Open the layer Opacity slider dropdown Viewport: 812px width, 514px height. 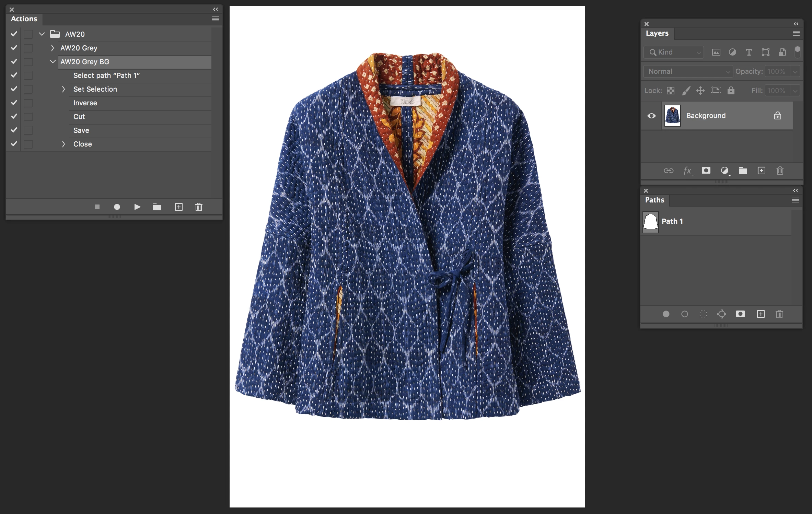[x=795, y=71]
